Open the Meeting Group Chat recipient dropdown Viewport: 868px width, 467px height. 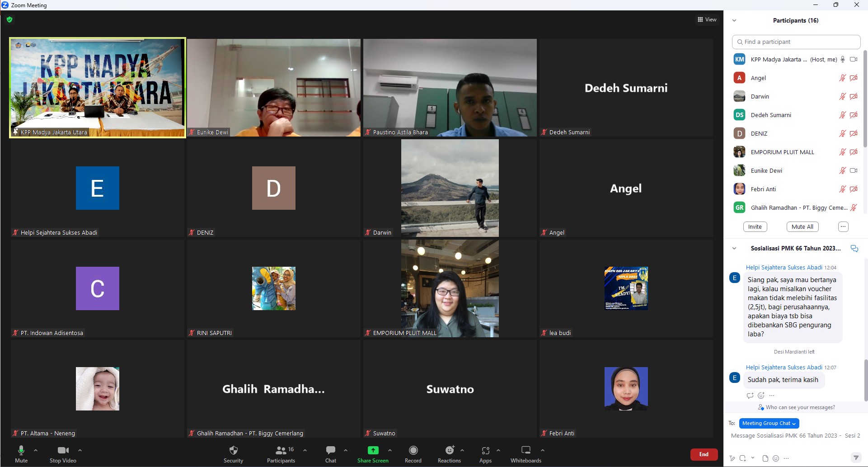769,423
